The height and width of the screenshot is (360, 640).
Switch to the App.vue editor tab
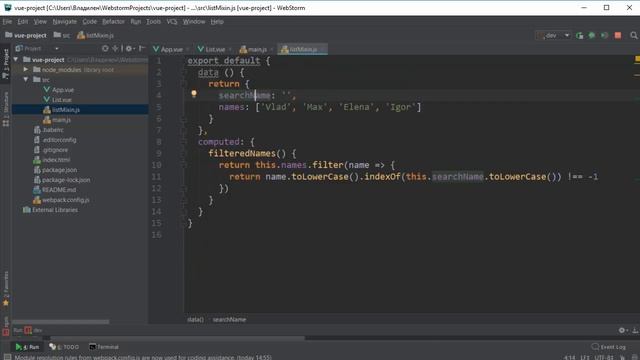tap(171, 49)
